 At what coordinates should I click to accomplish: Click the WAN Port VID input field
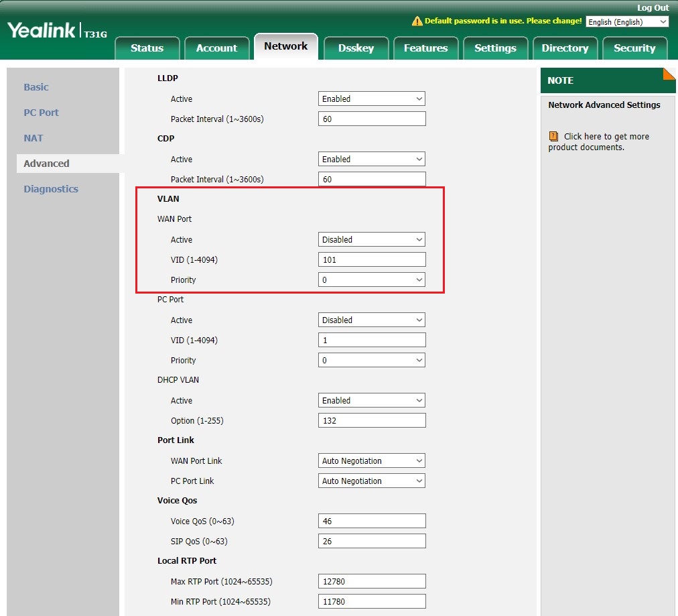pyautogui.click(x=372, y=259)
